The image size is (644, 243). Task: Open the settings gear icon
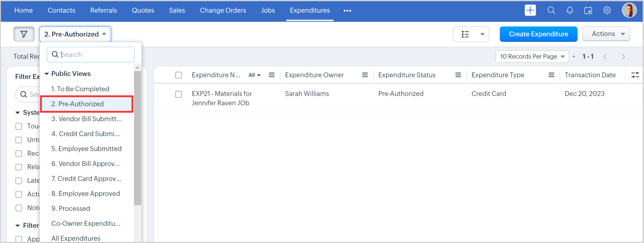coord(607,10)
